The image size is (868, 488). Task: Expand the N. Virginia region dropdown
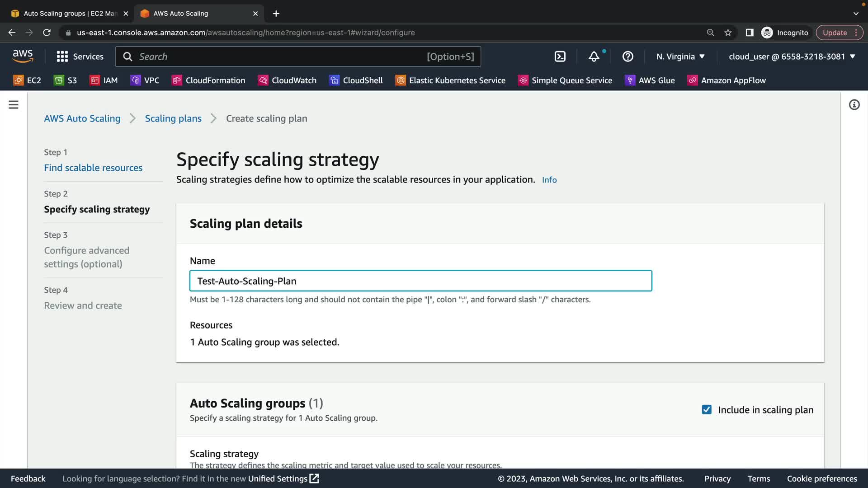coord(680,56)
